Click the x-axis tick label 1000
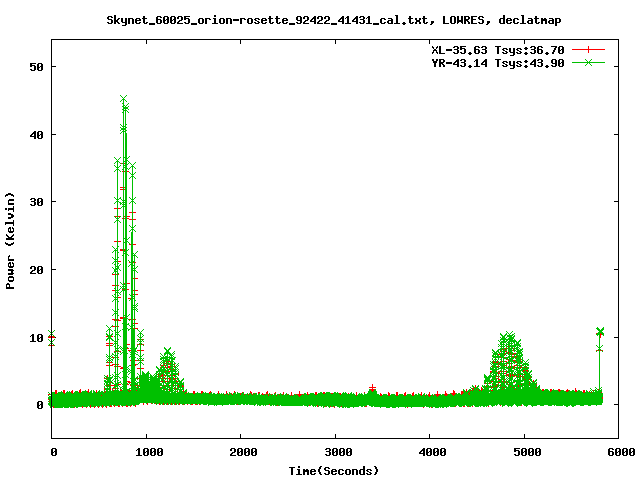This screenshot has width=640, height=480. [x=149, y=452]
